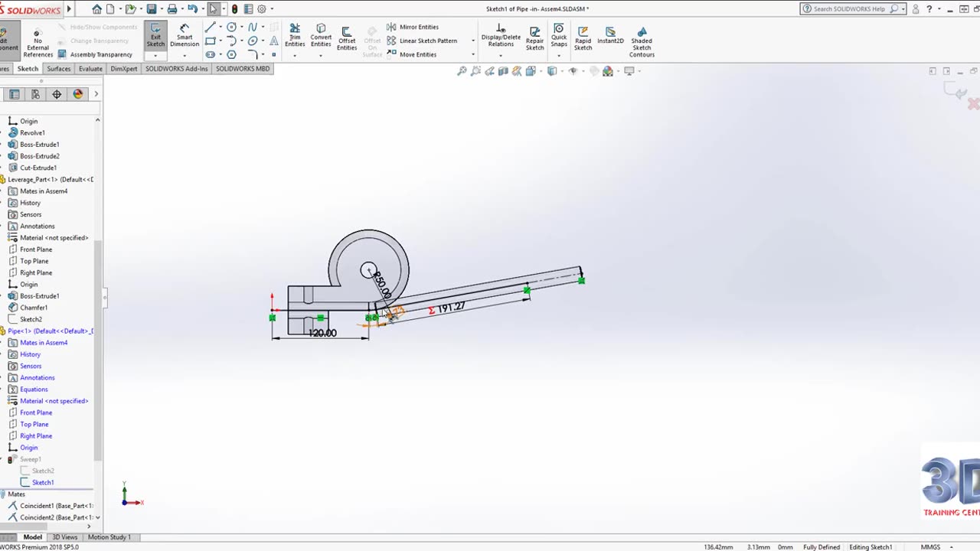Image resolution: width=980 pixels, height=551 pixels.
Task: Open dropdown arrow under Smart Dimension
Action: pos(185,56)
